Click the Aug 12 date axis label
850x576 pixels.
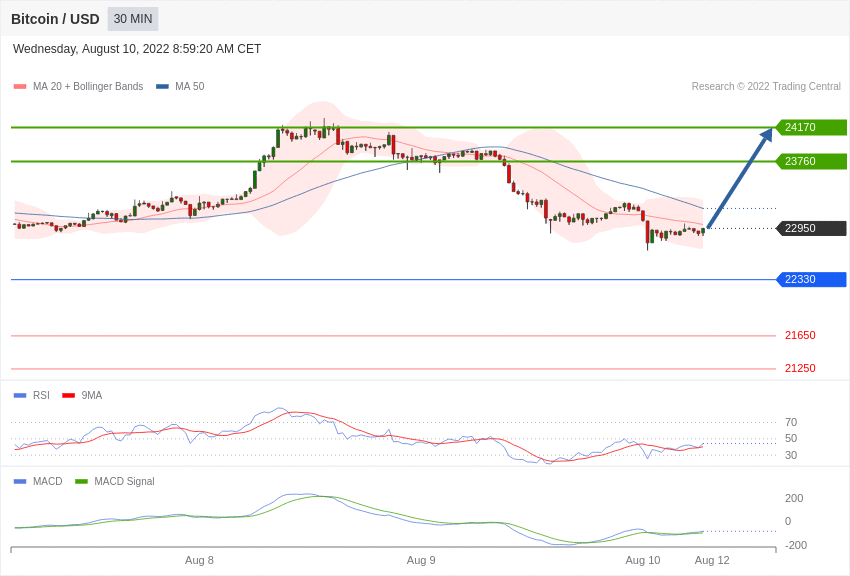pyautogui.click(x=712, y=560)
